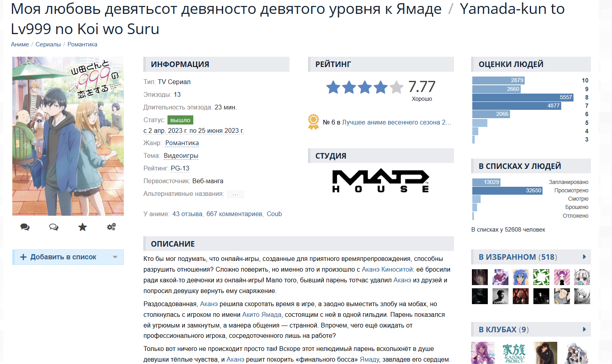Click the plus icon in the add-to-list button
Viewport: 612px width, 364px height.
[23, 257]
